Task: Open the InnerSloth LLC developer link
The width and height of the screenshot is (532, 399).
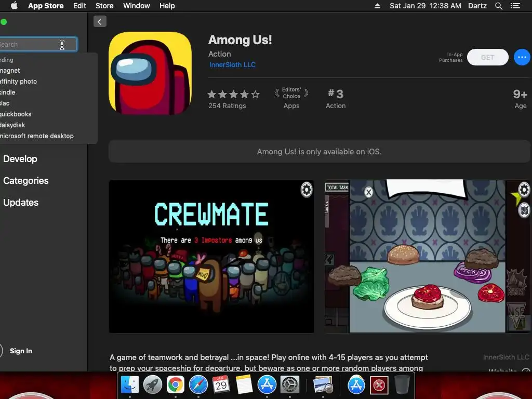Action: [232, 65]
